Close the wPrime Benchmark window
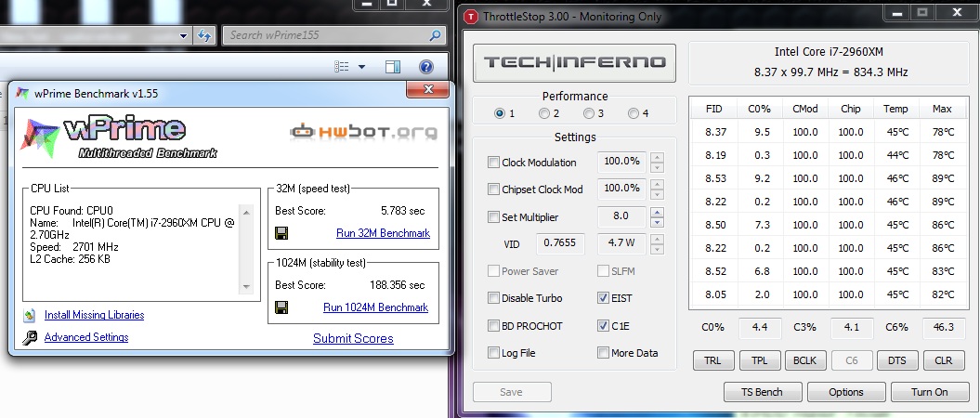 [428, 90]
